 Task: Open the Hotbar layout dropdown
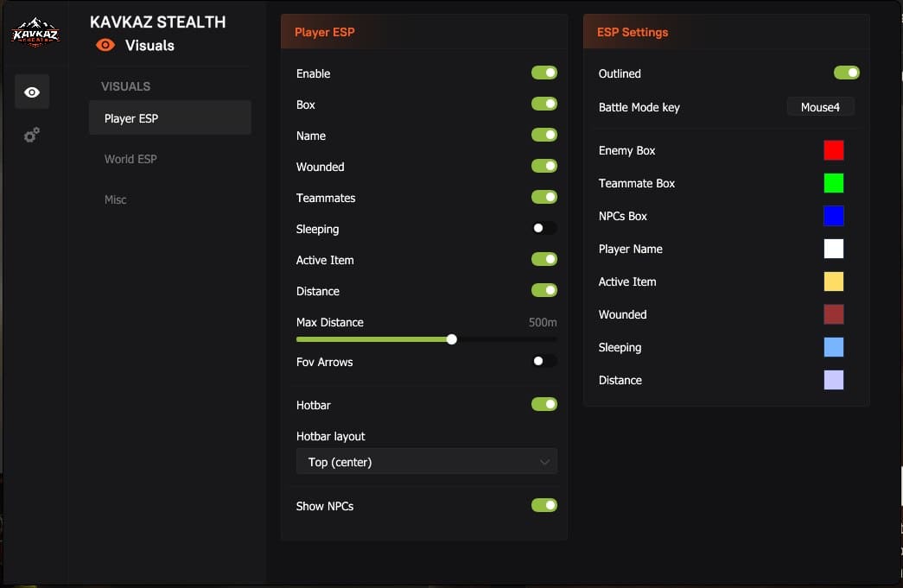[x=426, y=462]
